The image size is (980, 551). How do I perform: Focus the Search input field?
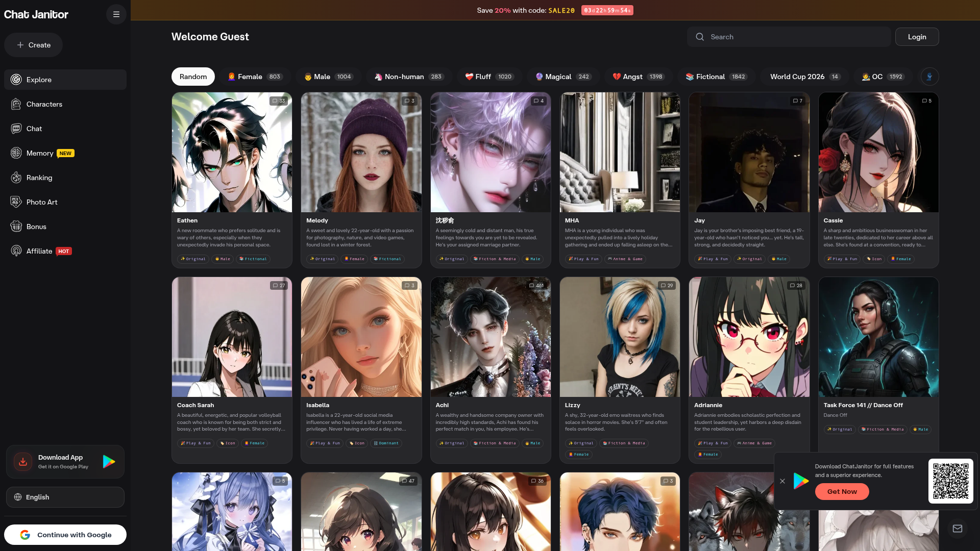[x=789, y=37]
